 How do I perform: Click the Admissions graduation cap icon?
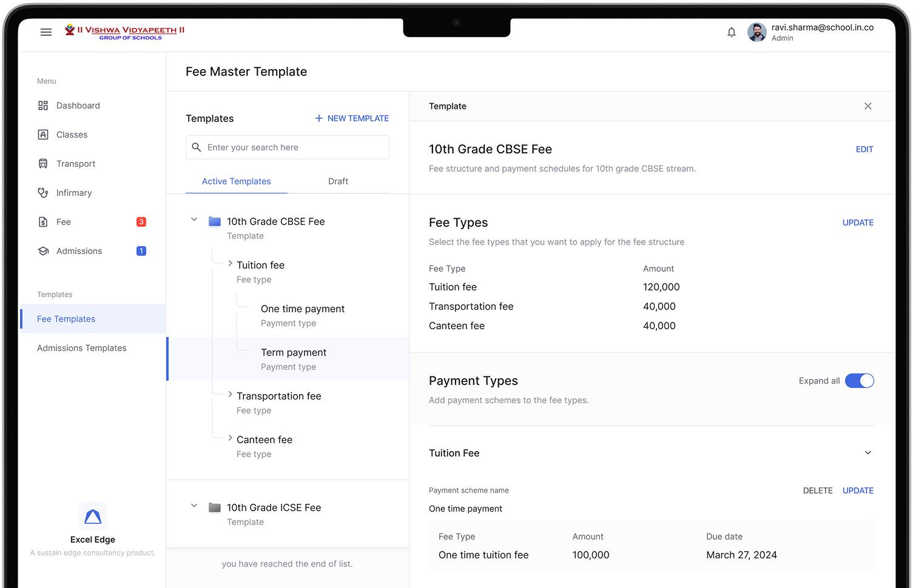[x=43, y=251]
